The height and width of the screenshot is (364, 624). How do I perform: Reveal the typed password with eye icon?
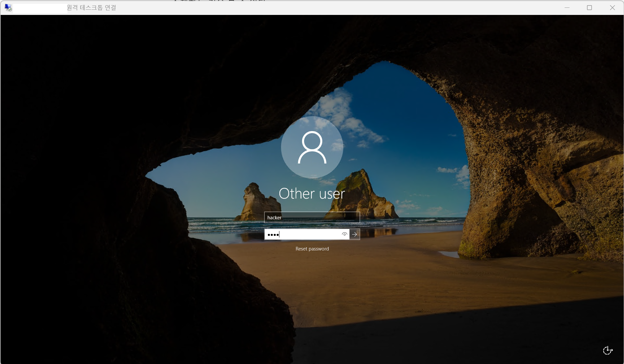tap(344, 234)
